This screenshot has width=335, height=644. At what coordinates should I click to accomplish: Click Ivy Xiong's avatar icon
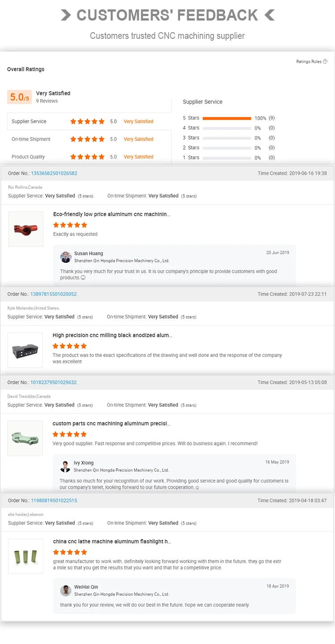[x=65, y=466]
